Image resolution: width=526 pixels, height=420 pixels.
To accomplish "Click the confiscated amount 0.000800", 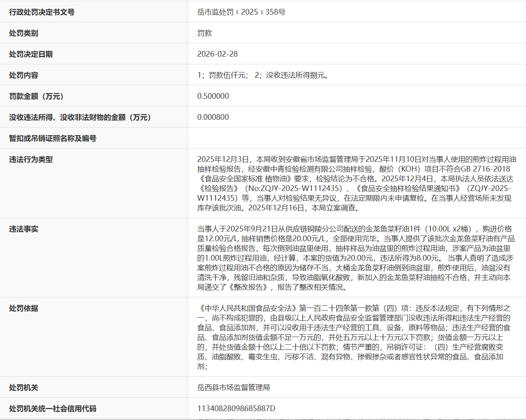I will 213,117.
